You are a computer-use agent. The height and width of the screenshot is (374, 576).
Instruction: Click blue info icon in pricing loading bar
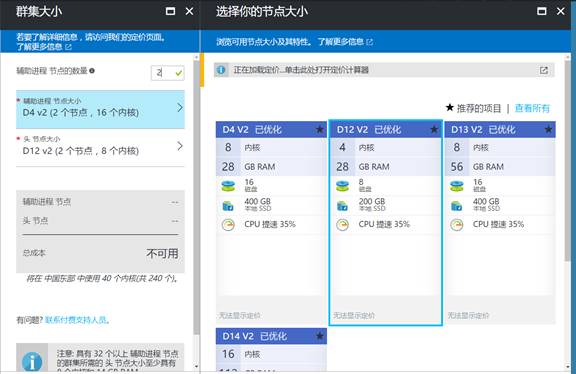click(x=221, y=70)
